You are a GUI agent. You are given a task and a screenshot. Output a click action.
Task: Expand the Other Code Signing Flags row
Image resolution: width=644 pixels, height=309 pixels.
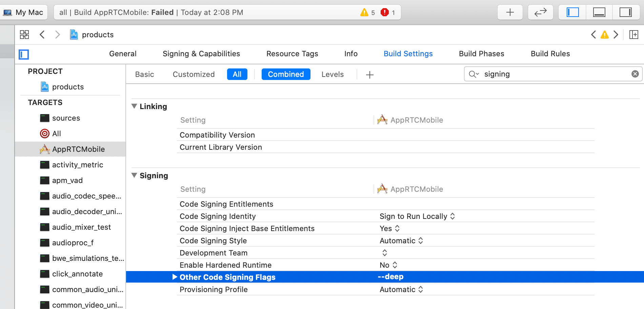pos(175,277)
